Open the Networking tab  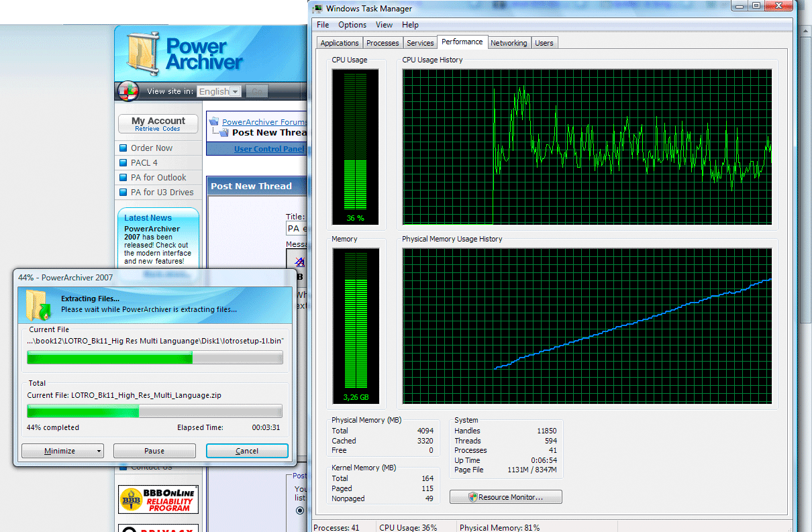pos(508,43)
